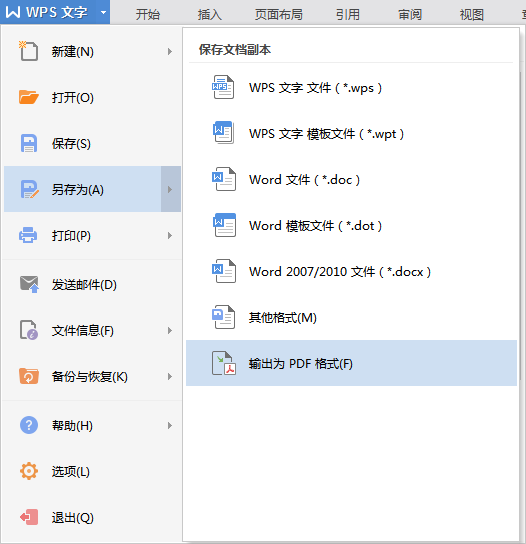Save as Word 2007/2010 文件 (*.docx)
Screen dimensions: 526x544
351,271
